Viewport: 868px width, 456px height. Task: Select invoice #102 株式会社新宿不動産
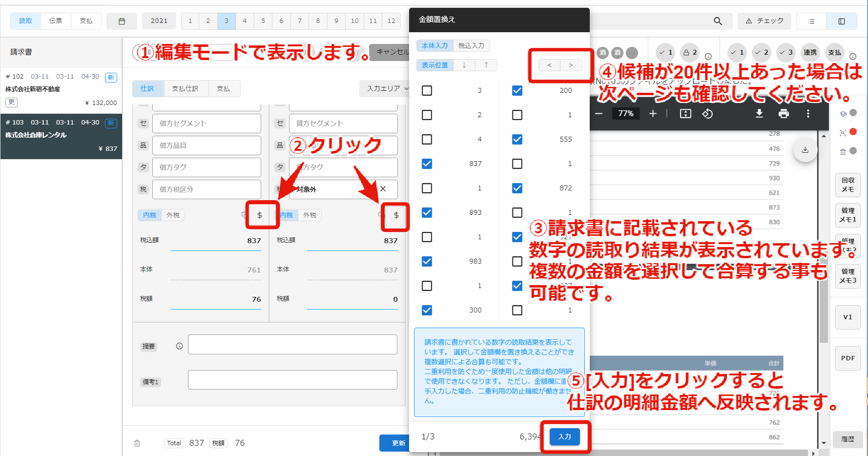[x=61, y=90]
